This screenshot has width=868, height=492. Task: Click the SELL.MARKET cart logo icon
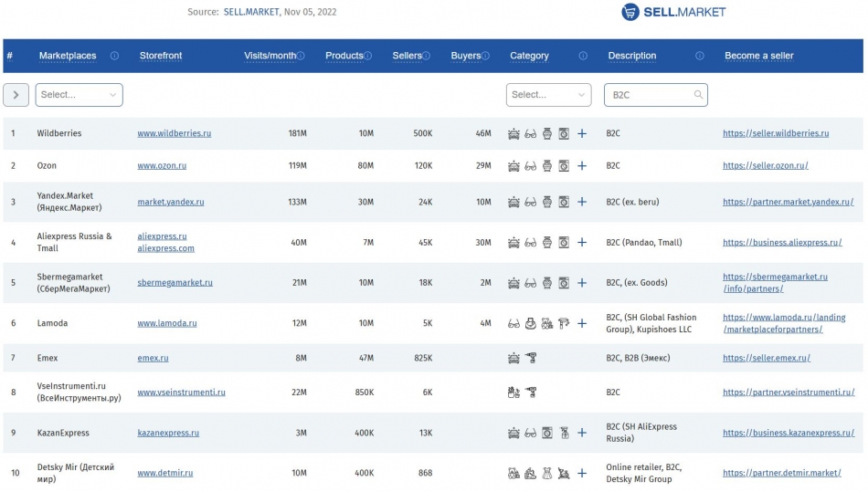(x=630, y=12)
